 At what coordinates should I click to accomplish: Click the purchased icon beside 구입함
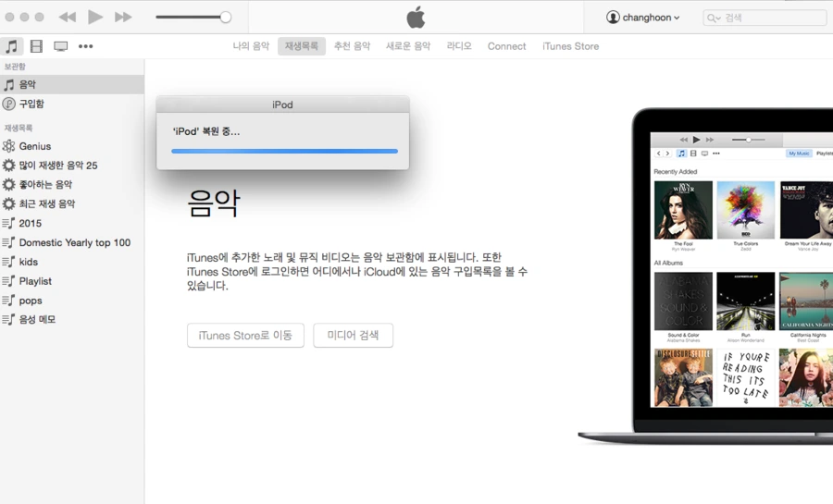pos(8,104)
